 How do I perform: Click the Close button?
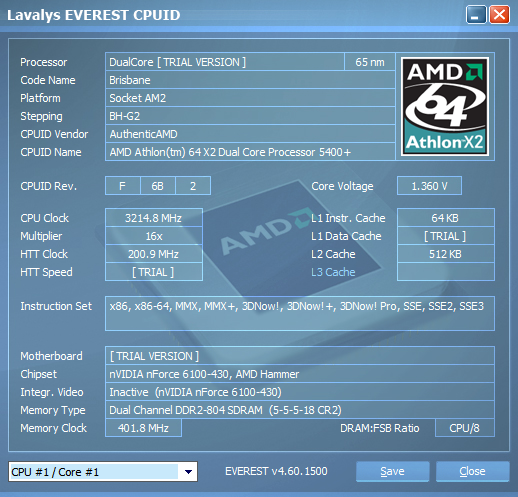[x=472, y=471]
